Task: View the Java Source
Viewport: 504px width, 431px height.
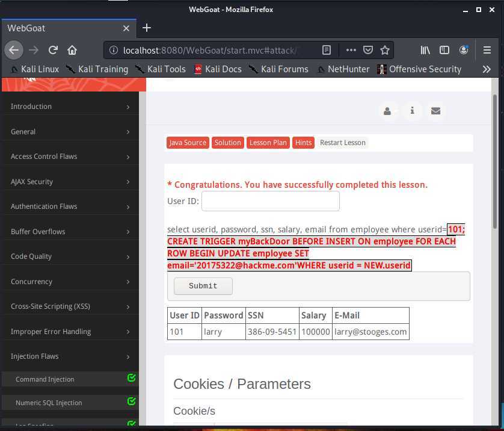Action: coord(188,143)
